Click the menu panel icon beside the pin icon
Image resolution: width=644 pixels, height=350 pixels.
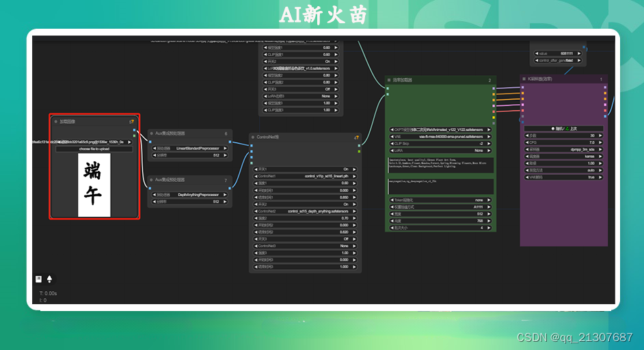point(38,279)
